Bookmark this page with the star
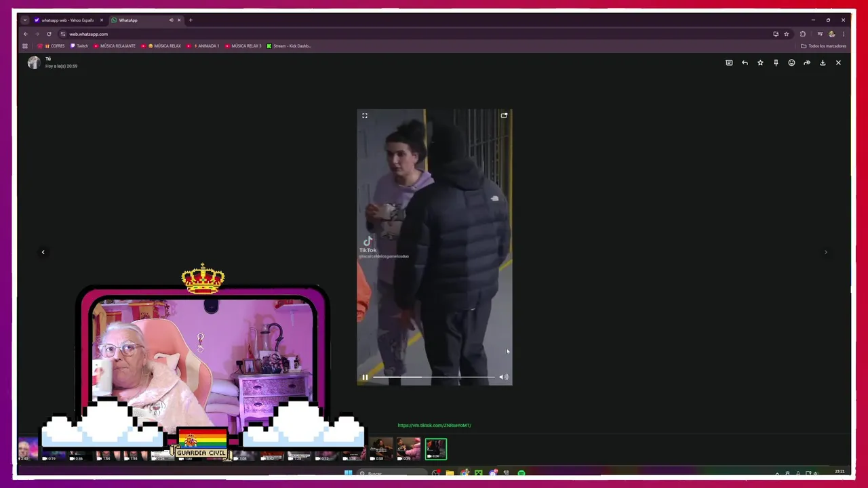This screenshot has height=488, width=868. [787, 34]
